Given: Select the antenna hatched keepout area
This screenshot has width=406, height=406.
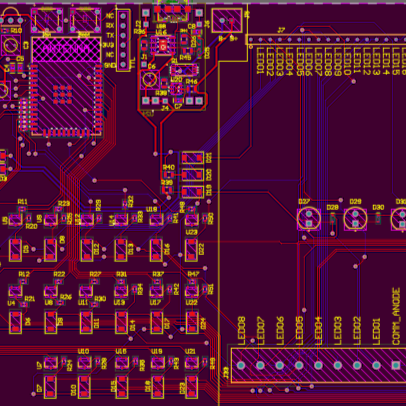Looking at the screenshot, I should tap(66, 50).
